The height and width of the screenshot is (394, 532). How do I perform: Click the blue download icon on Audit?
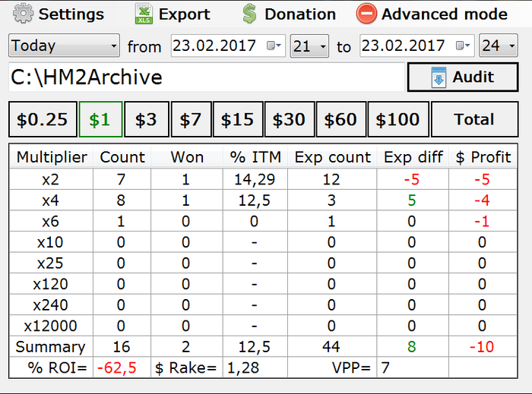[439, 77]
